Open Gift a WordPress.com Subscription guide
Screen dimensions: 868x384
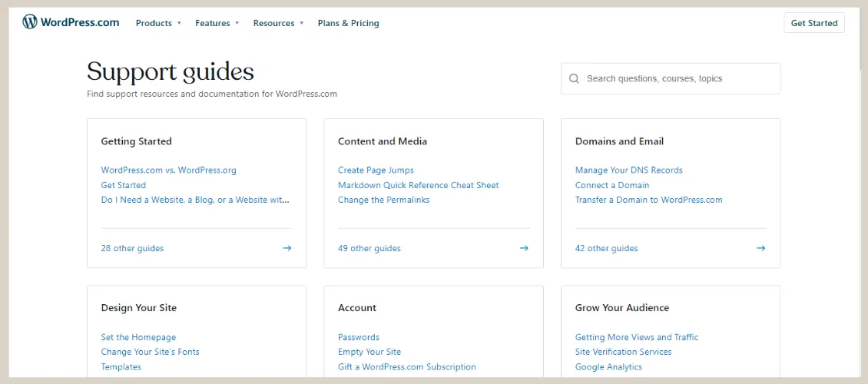pyautogui.click(x=407, y=367)
